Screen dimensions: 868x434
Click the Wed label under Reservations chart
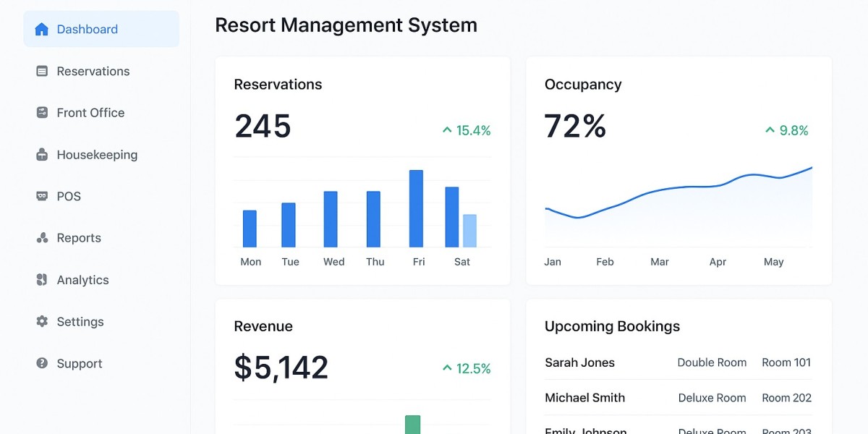[x=333, y=262]
